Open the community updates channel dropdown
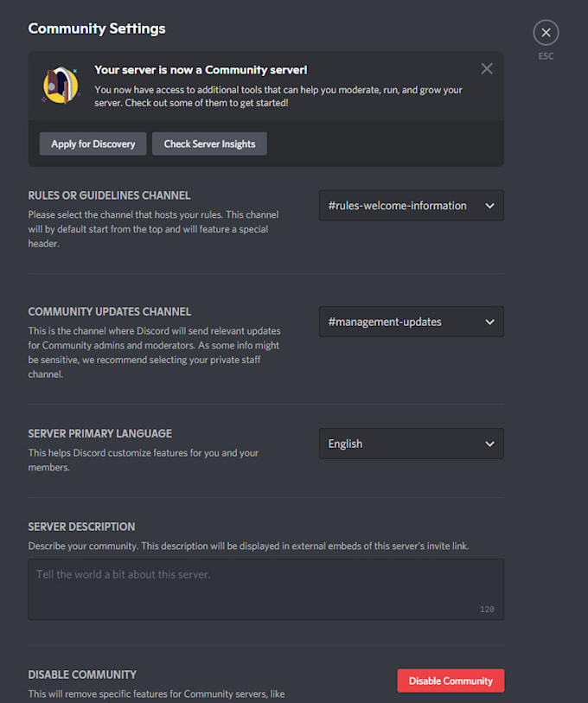The width and height of the screenshot is (588, 703). pyautogui.click(x=411, y=321)
